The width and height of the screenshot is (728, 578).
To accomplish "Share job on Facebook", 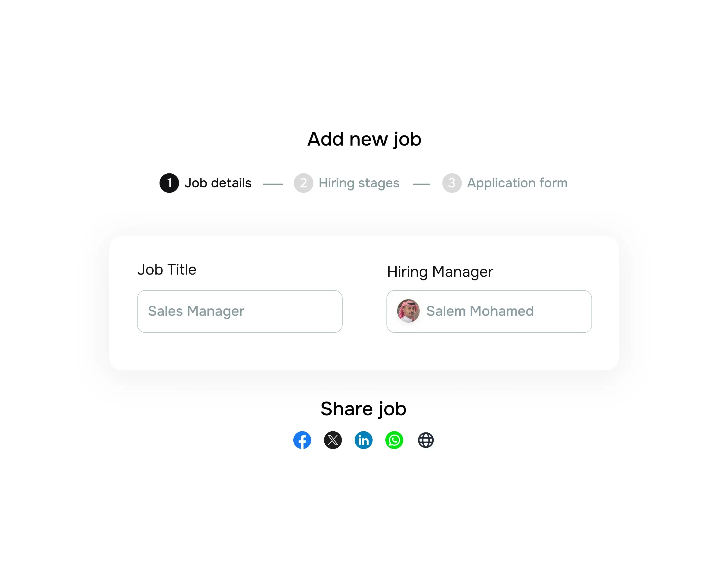I will [302, 440].
